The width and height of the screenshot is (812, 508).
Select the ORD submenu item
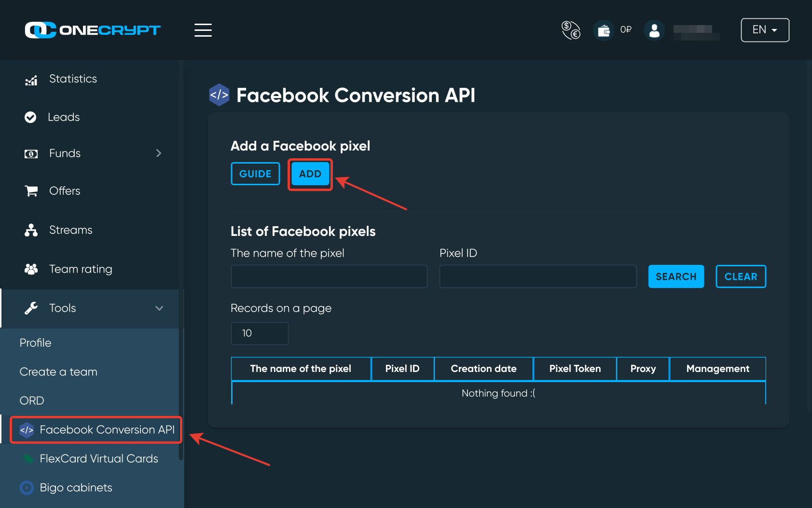coord(32,401)
